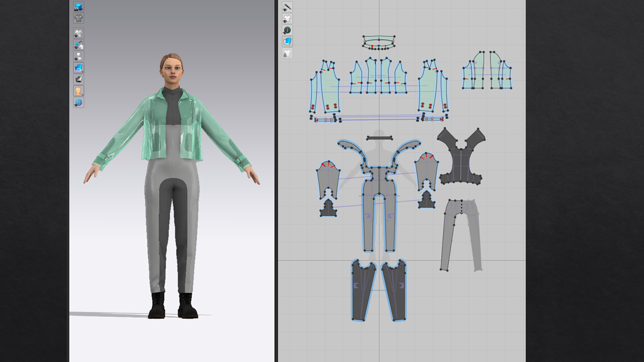Image resolution: width=644 pixels, height=362 pixels.
Task: Select the jacket collar pattern piece at the top
Action: pos(379,42)
